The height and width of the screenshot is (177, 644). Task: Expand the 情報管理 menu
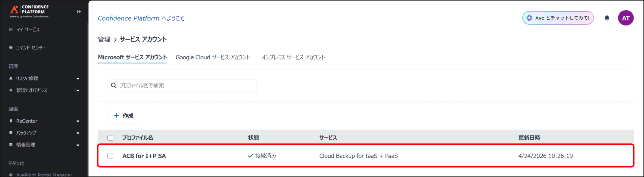click(78, 145)
